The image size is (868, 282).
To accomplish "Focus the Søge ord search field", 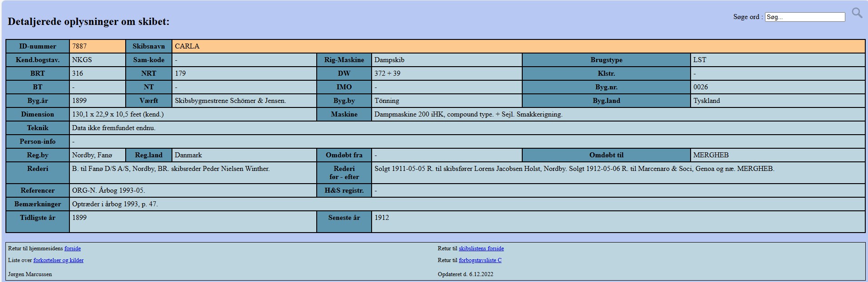I will [804, 17].
